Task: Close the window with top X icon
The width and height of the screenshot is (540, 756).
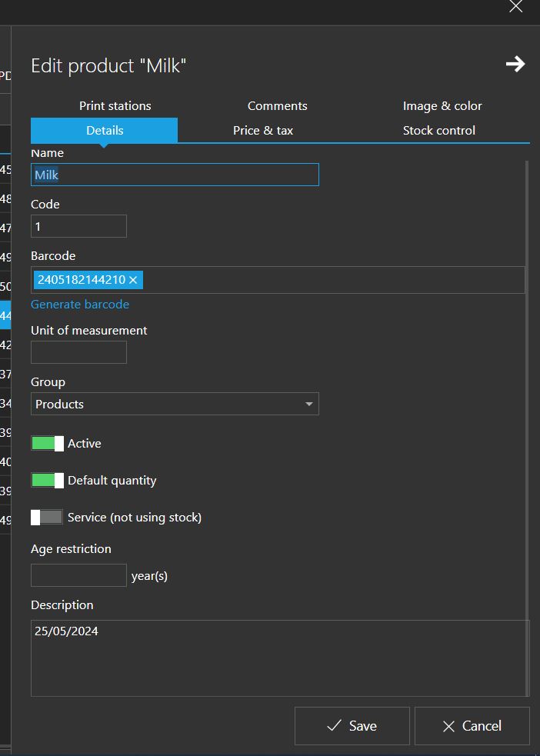Action: coord(515,7)
